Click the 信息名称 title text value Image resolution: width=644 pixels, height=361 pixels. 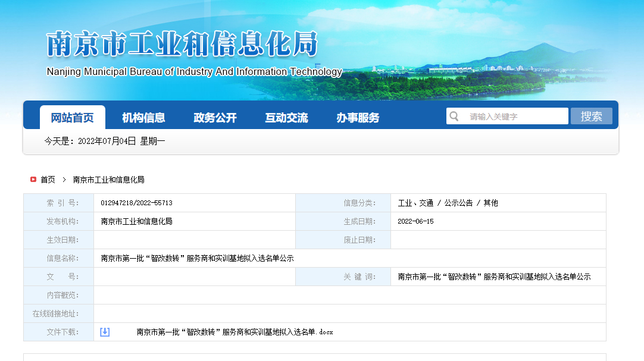pos(197,259)
